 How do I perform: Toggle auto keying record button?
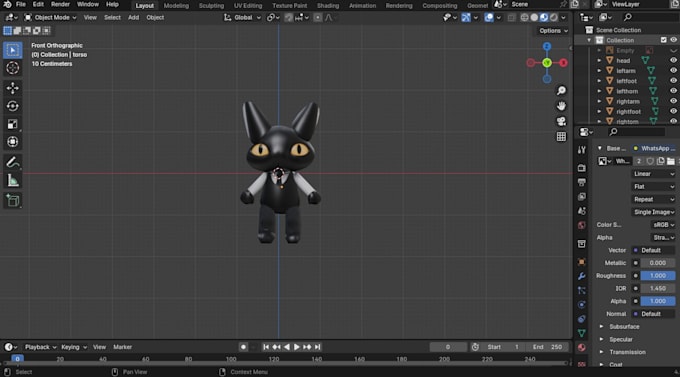[x=243, y=347]
